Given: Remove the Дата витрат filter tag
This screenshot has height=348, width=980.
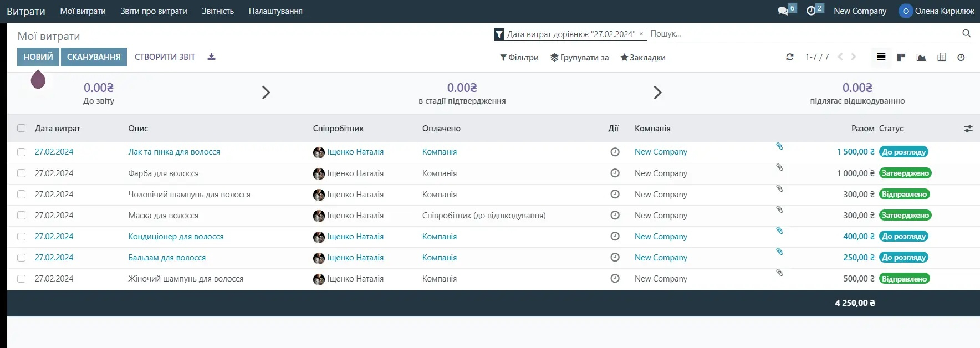Looking at the screenshot, I should tap(641, 34).
